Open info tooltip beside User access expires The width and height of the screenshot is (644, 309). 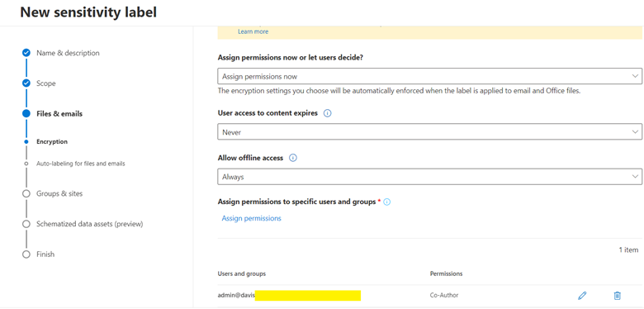pos(327,113)
